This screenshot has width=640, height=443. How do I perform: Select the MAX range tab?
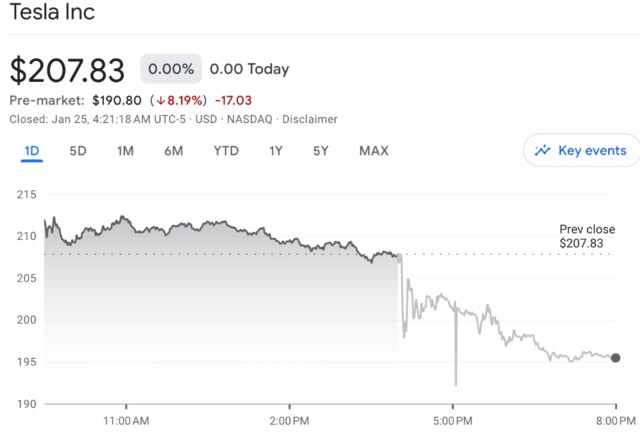pyautogui.click(x=373, y=151)
